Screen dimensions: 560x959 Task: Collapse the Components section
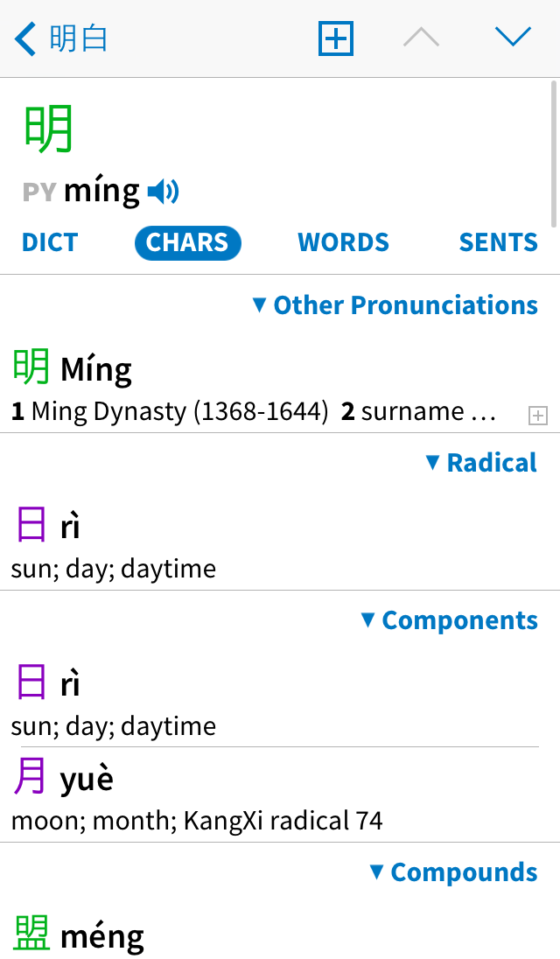[x=450, y=620]
